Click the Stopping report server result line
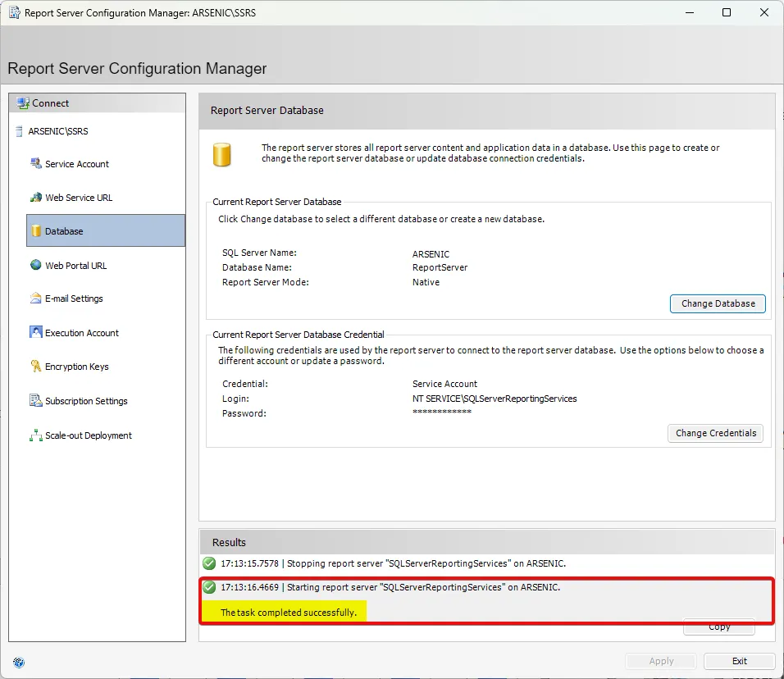This screenshot has height=679, width=784. pyautogui.click(x=393, y=563)
